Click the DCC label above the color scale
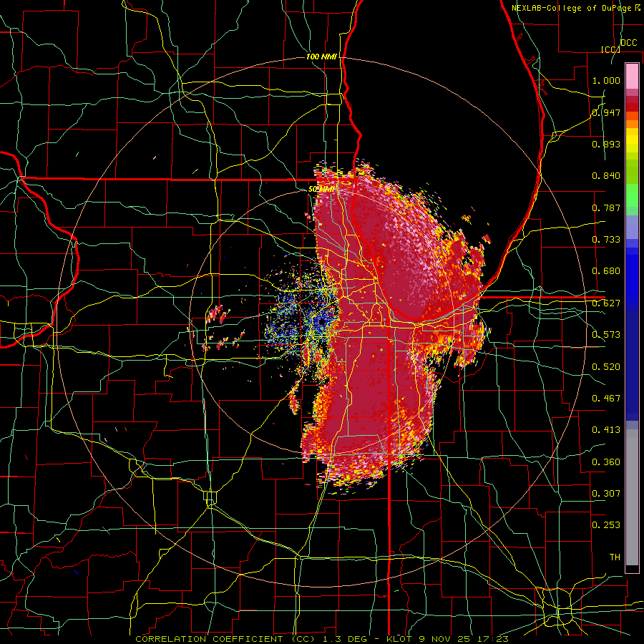644x644 pixels. pyautogui.click(x=628, y=43)
